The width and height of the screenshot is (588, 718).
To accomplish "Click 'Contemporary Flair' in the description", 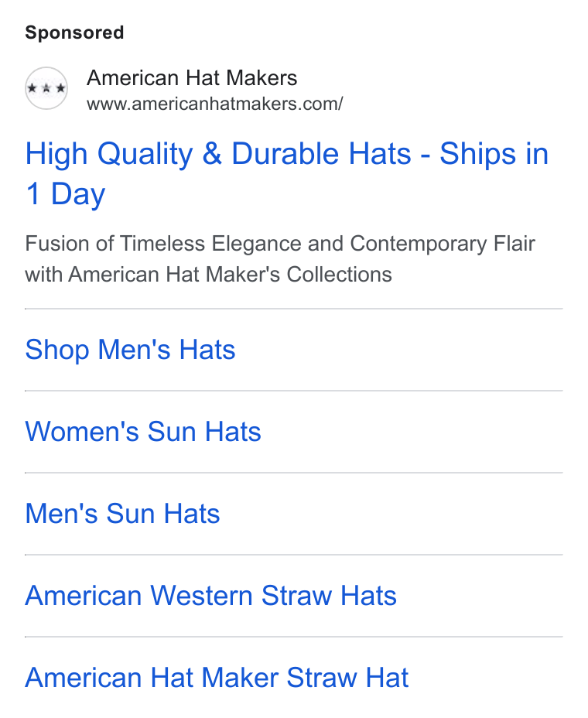I will [443, 244].
